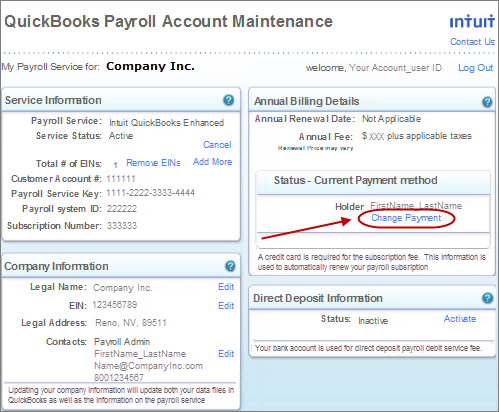Screen dimensions: 499x412
Task: Click the Inactive direct deposit status
Action: tap(373, 321)
